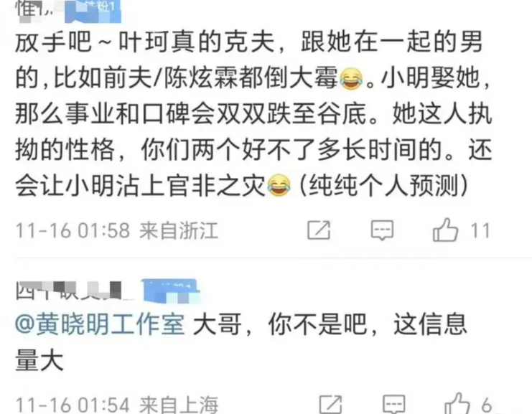Tap the comment text 大哥，你不是吧
This screenshot has height=414, width=532.
281,324
